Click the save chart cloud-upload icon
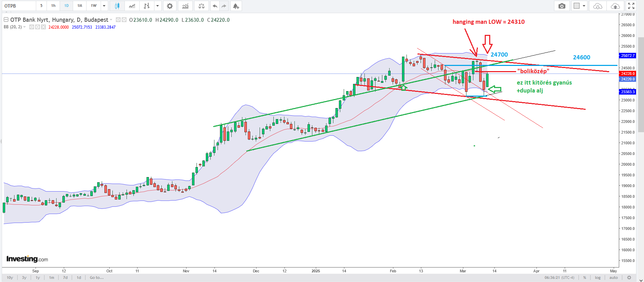This screenshot has height=282, width=644. pyautogui.click(x=615, y=6)
